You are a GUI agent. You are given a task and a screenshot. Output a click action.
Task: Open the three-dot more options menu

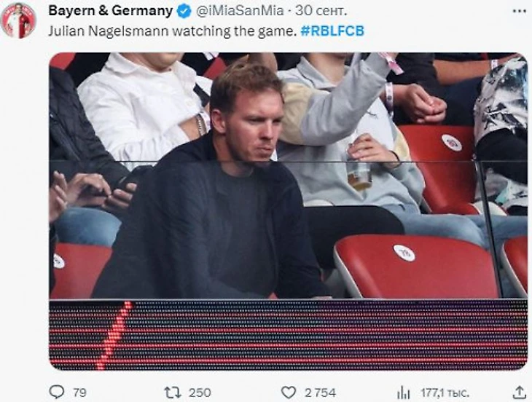click(x=520, y=11)
